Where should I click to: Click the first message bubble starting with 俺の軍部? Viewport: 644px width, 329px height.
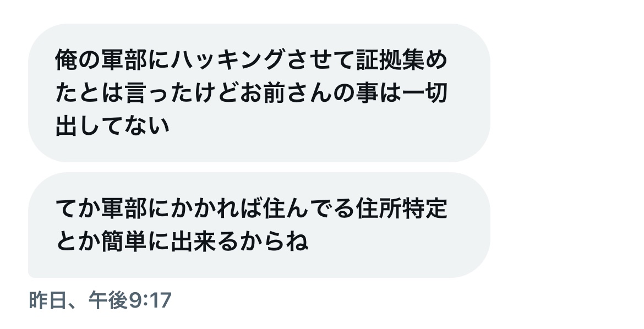pos(259,93)
